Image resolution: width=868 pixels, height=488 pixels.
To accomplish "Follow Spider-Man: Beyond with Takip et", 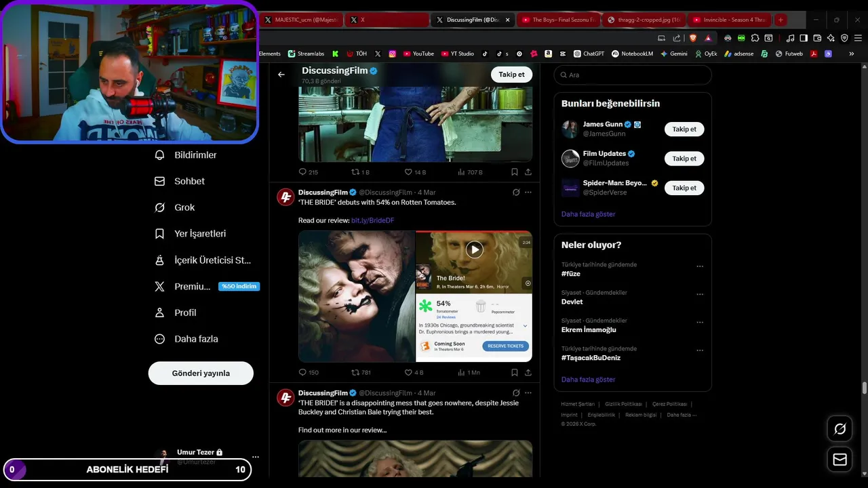I will [684, 188].
